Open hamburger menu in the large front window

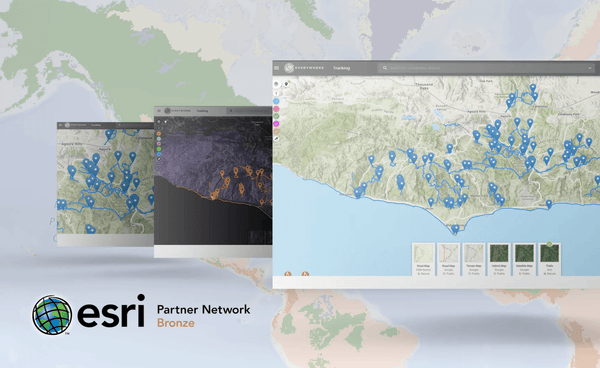(x=277, y=68)
